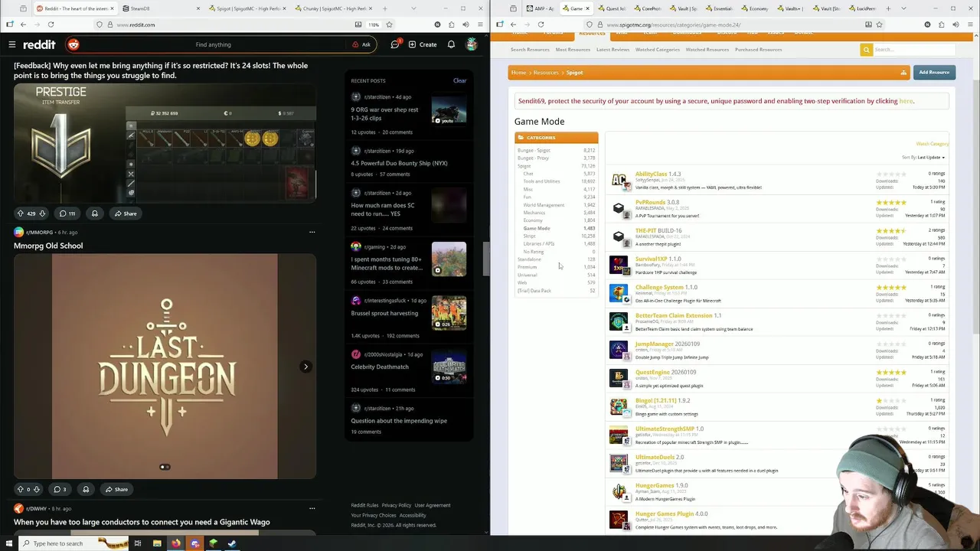Open Firefox menu in Reddit window
Viewport: 980px width, 551px height.
(x=479, y=24)
